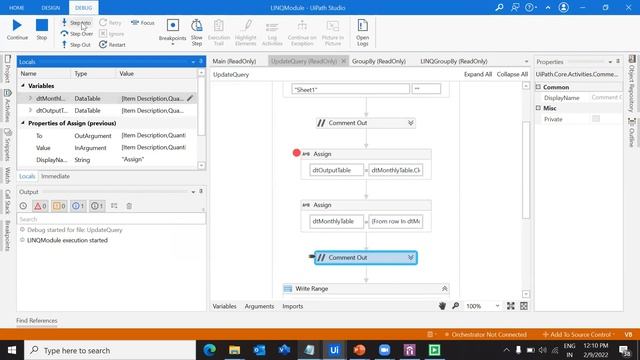
Task: Open the GroupBy (ReadOnly) workflow tab
Action: coord(379,61)
